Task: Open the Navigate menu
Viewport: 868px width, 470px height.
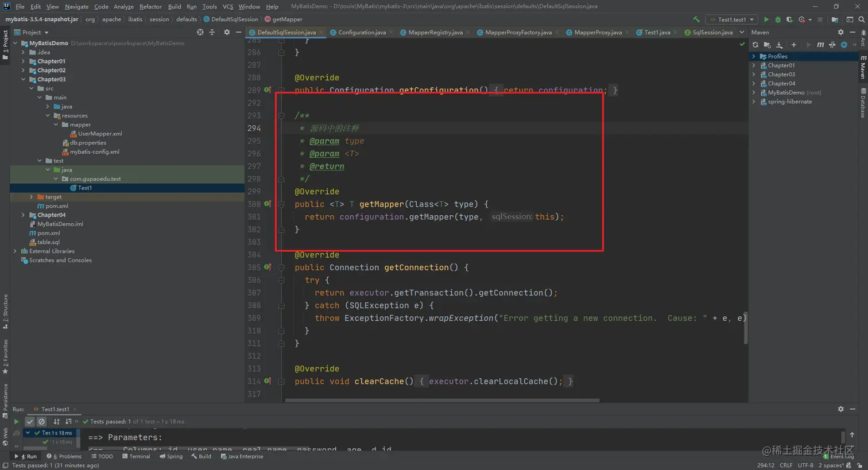Action: coord(76,6)
